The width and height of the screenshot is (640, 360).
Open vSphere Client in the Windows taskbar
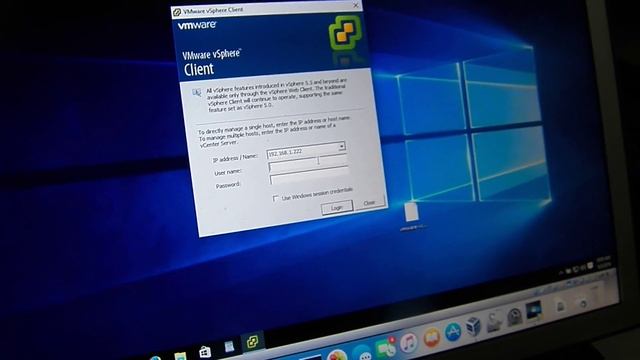coord(252,341)
